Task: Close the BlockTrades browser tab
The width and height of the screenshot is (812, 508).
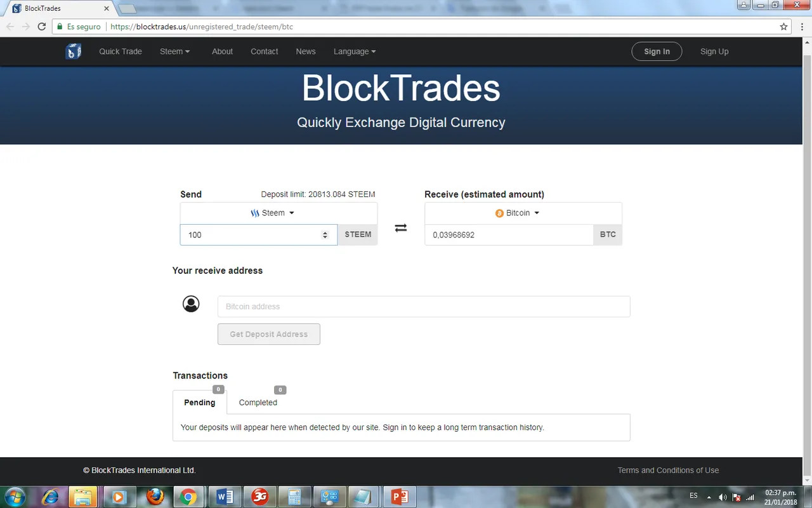Action: [107, 9]
